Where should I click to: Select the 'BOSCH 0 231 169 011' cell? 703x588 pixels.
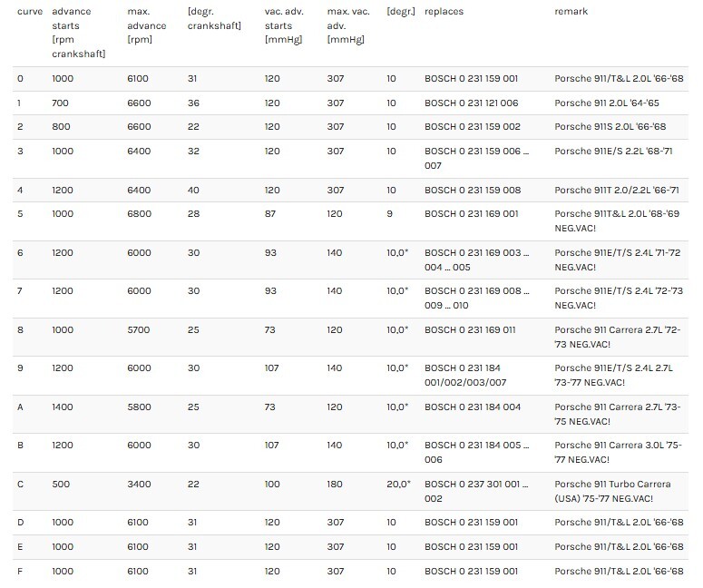tap(470, 330)
